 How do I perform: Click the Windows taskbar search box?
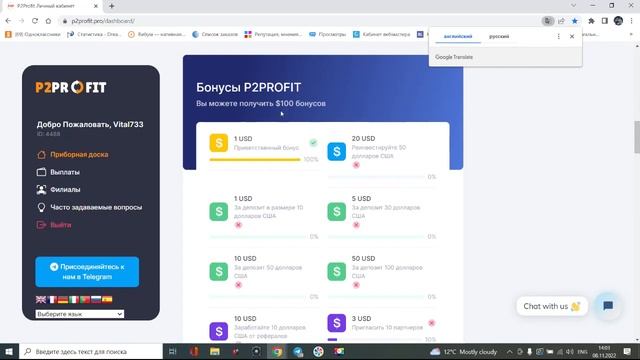(91, 351)
